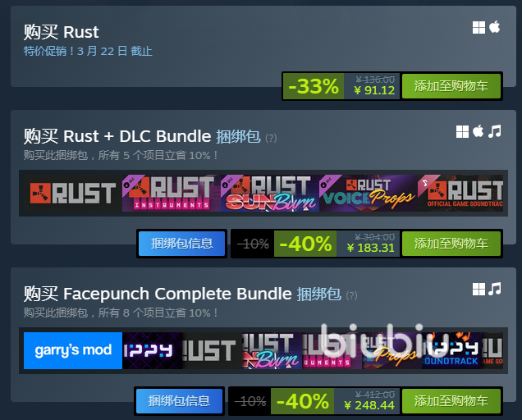The width and height of the screenshot is (522, 420).
Task: Open bundle info for Facepunch Complete Bundle
Action: click(179, 401)
